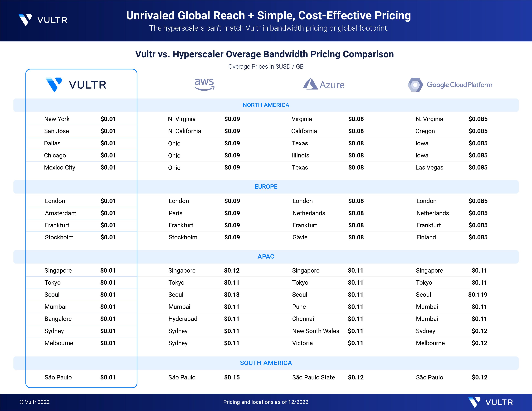Click the Vultr 'Stockholm' location

click(59, 237)
